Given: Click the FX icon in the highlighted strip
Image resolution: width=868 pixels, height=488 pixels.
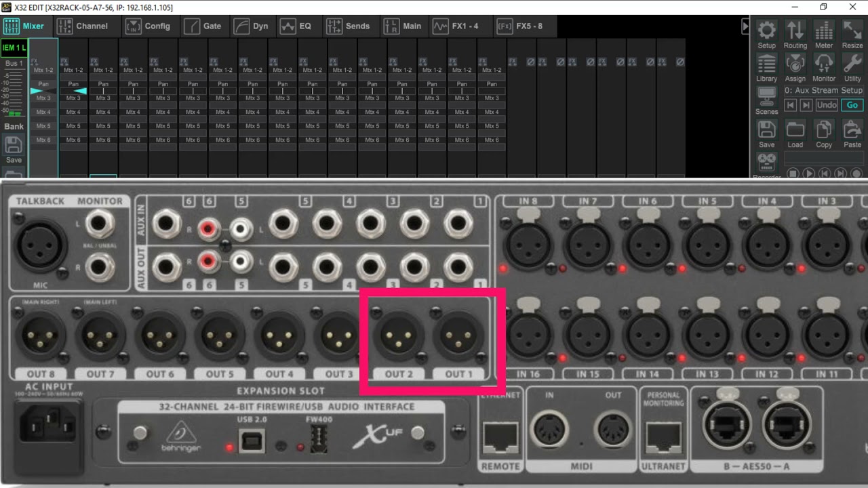Looking at the screenshot, I should [36, 62].
